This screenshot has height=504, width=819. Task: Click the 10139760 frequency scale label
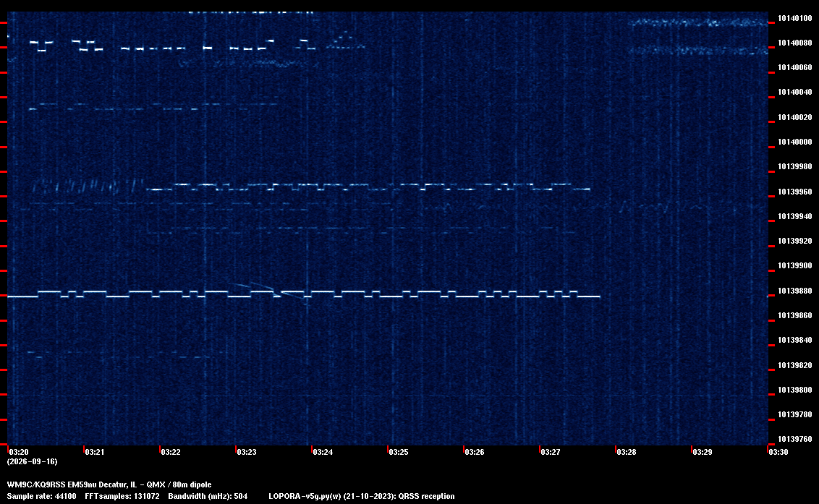(x=795, y=439)
